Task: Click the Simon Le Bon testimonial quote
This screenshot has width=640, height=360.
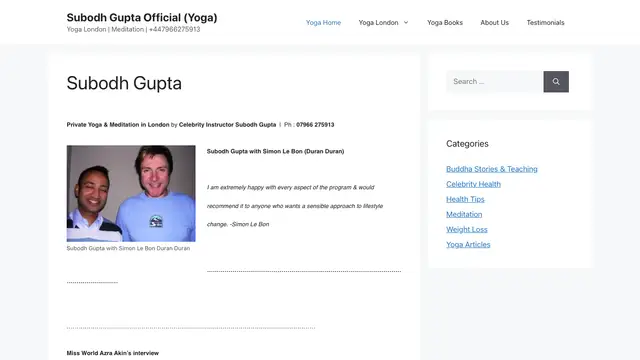Action: point(295,206)
